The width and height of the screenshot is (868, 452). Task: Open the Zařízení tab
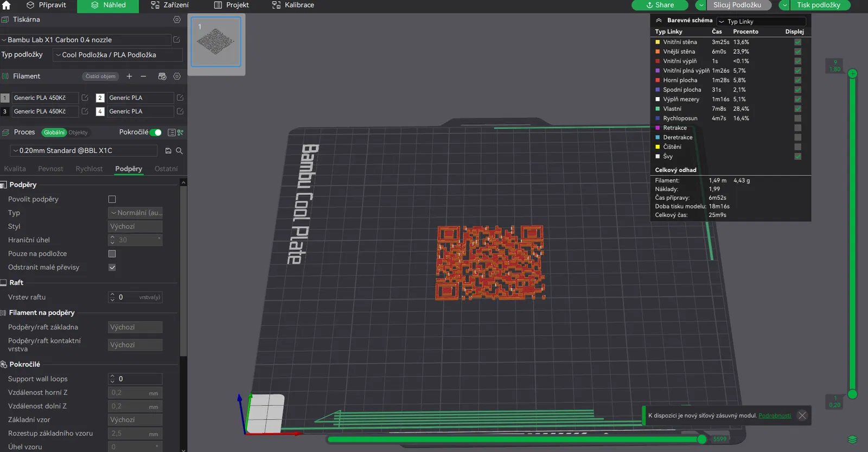click(170, 5)
